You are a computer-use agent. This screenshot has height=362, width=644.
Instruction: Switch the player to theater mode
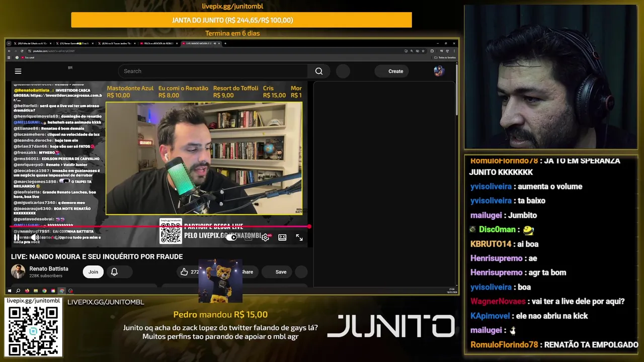coord(282,237)
